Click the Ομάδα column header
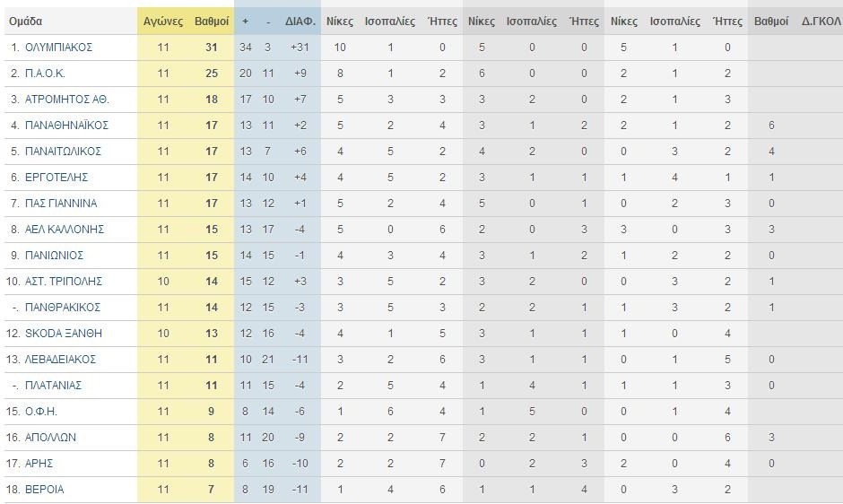The image size is (843, 504). pos(26,22)
